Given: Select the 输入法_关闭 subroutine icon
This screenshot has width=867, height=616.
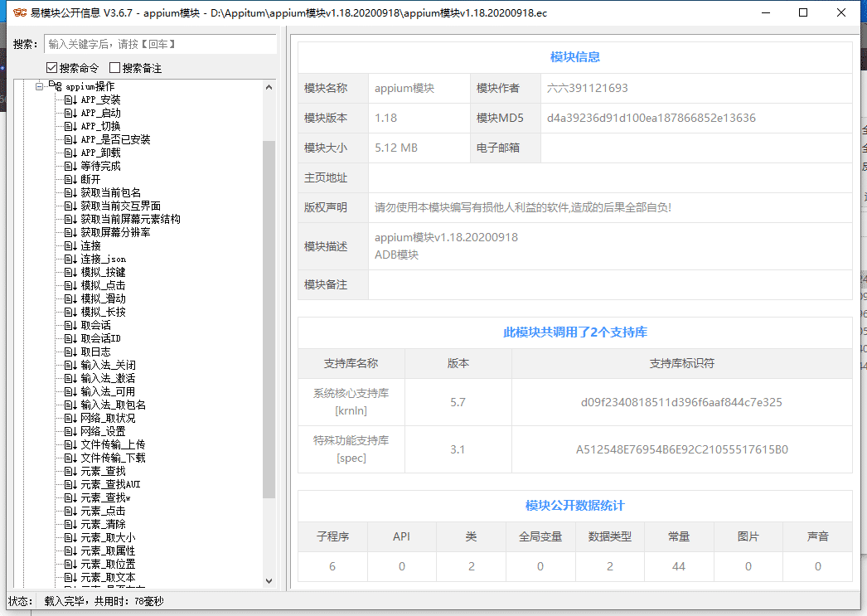Looking at the screenshot, I should 70,365.
